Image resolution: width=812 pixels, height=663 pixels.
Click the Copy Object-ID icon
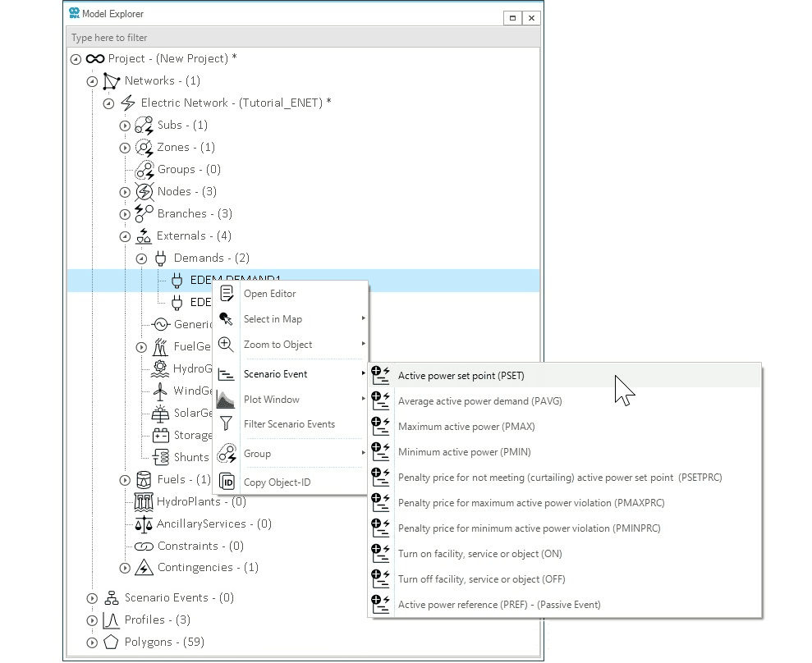point(227,482)
